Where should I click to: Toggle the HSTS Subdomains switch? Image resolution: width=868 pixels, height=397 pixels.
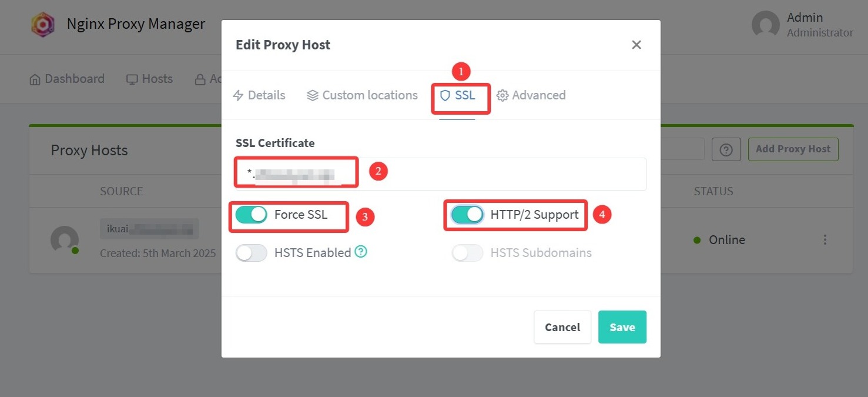pyautogui.click(x=467, y=253)
